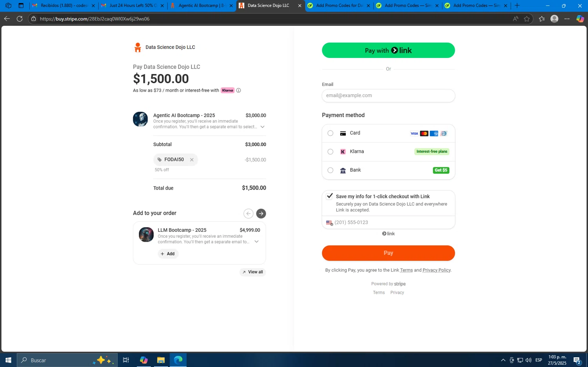Click the Edge icon in the taskbar
The image size is (588, 367).
[x=178, y=360]
